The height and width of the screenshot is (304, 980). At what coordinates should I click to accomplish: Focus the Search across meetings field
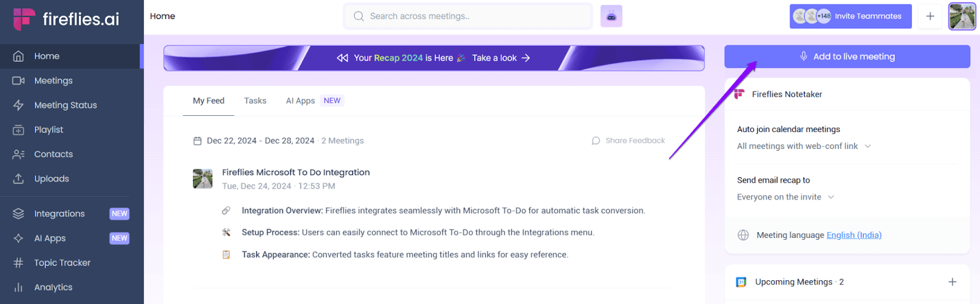(x=468, y=16)
